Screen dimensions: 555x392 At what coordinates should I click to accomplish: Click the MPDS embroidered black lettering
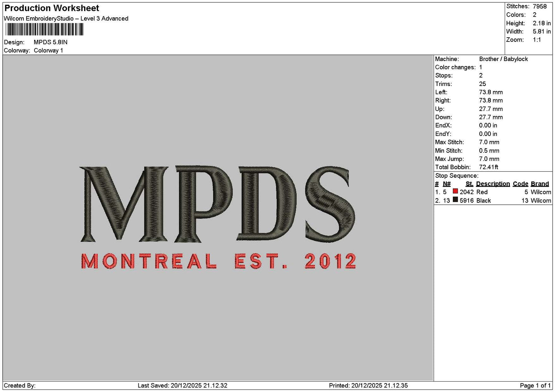(x=218, y=204)
